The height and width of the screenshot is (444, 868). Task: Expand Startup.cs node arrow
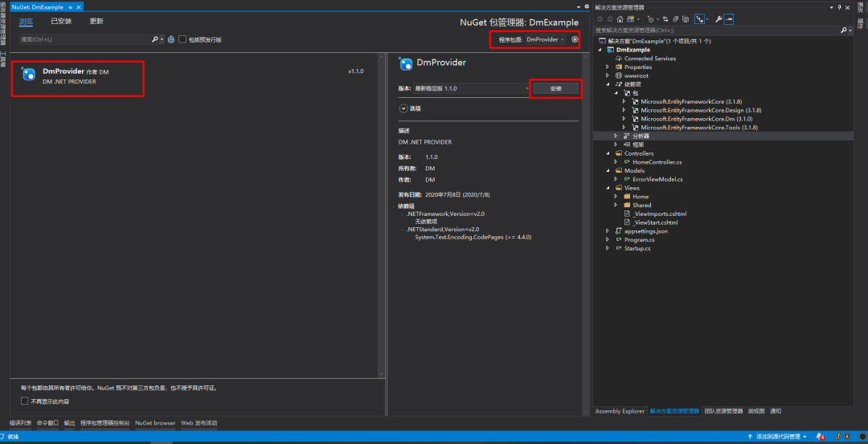click(608, 248)
